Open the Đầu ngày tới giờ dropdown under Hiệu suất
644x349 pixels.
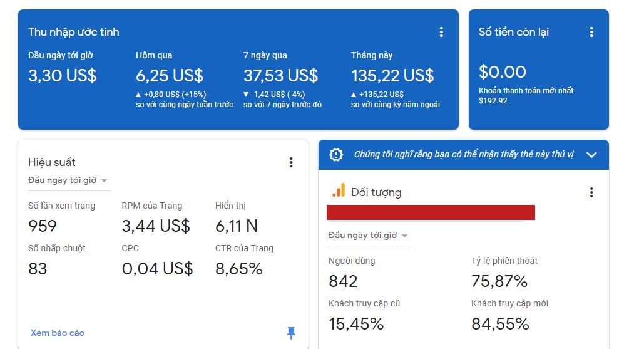click(x=68, y=180)
